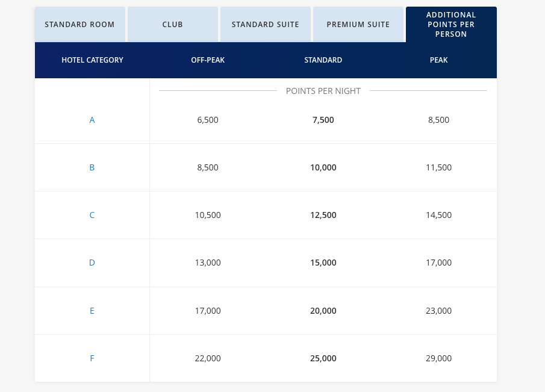Click the 13,000 off-peak value for Category D

[208, 263]
